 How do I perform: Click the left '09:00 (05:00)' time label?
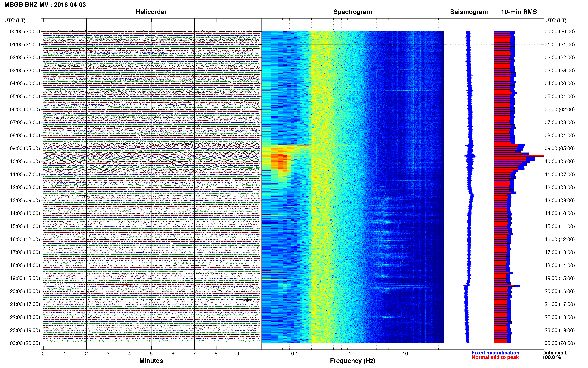tap(25, 148)
